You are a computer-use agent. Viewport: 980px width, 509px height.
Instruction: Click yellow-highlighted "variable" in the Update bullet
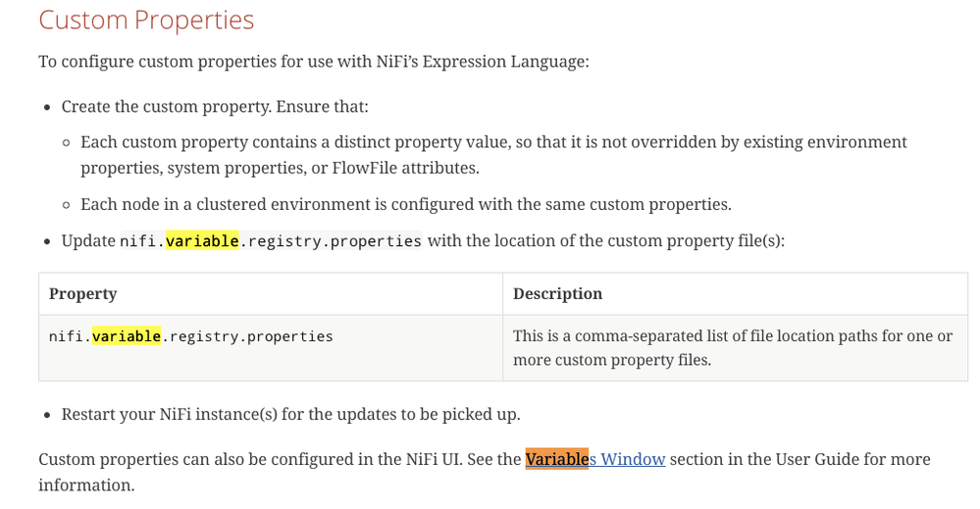click(x=202, y=241)
